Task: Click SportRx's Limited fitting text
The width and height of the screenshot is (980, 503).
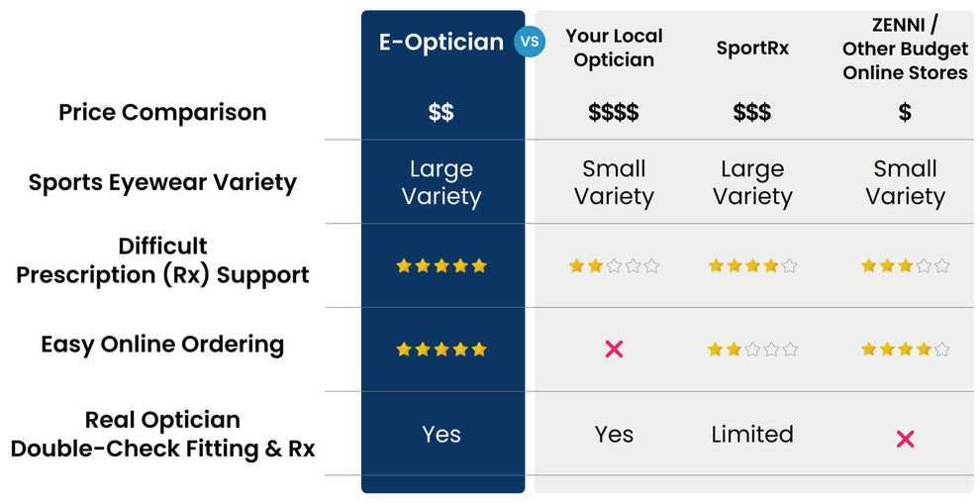Action: coord(752,434)
